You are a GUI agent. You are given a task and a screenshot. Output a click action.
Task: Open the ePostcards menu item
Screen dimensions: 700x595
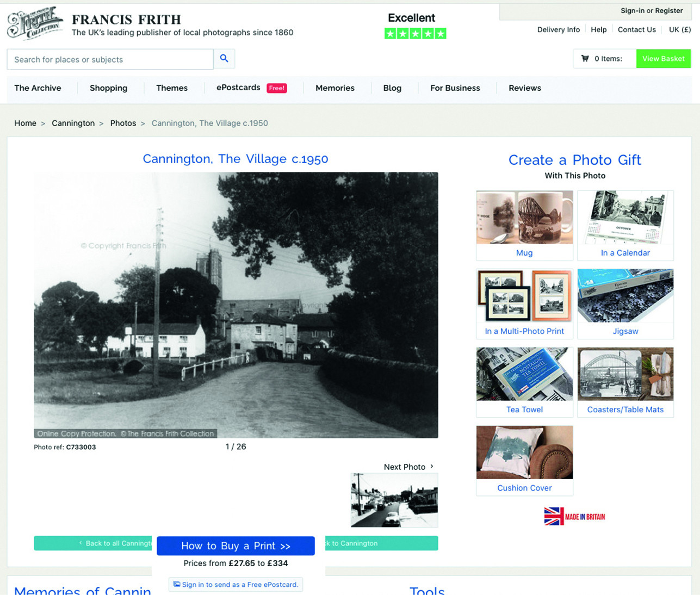coord(238,88)
